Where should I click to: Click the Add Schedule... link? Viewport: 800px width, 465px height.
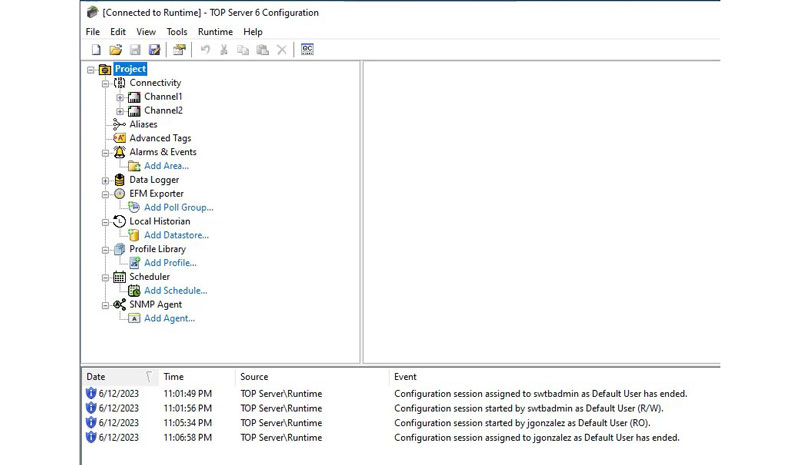click(x=175, y=291)
